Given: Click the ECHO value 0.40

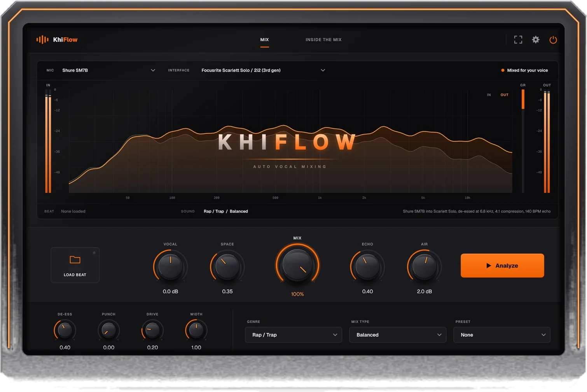Looking at the screenshot, I should click(367, 291).
